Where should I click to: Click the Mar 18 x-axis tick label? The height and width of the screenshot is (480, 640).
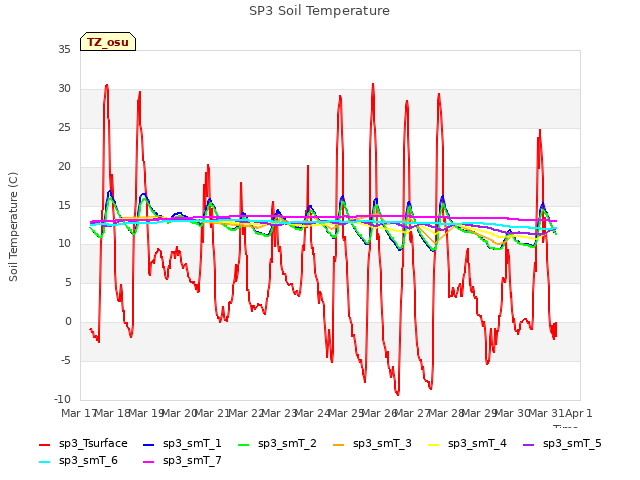click(x=112, y=413)
